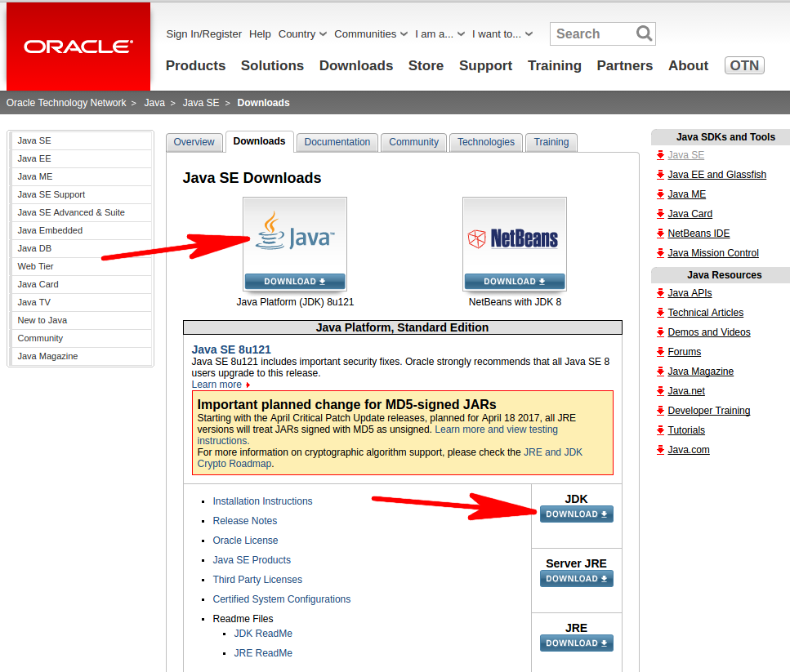Screen dimensions: 790x672
Task: Open the Release Notes link
Action: [x=245, y=521]
